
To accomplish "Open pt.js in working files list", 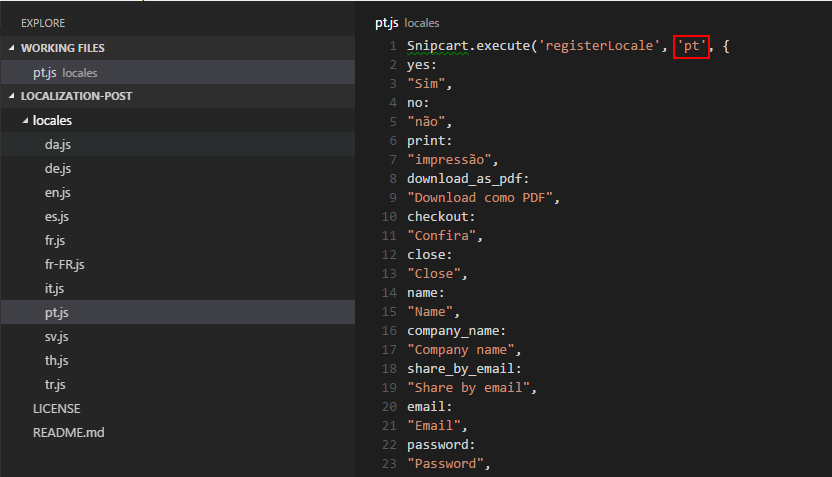I will 178,73.
